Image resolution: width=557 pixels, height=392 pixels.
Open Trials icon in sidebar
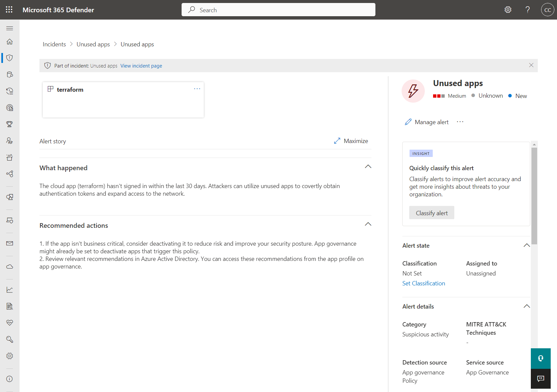pos(10,157)
